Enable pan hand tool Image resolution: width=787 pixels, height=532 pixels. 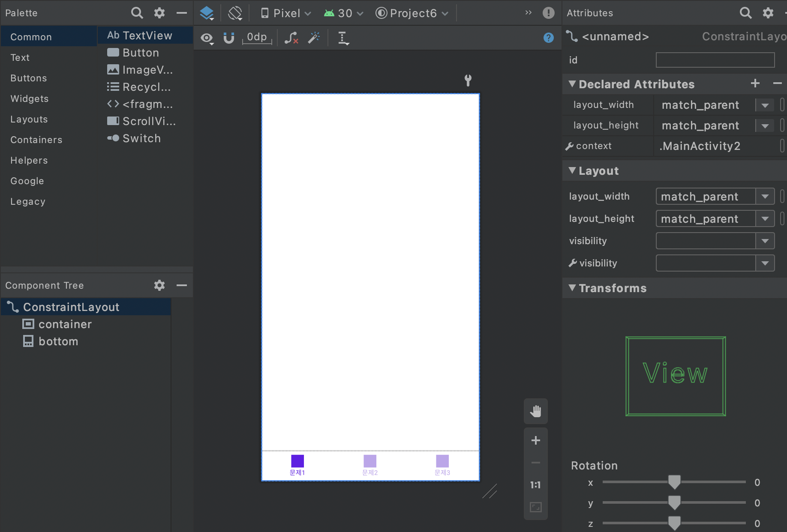(536, 411)
